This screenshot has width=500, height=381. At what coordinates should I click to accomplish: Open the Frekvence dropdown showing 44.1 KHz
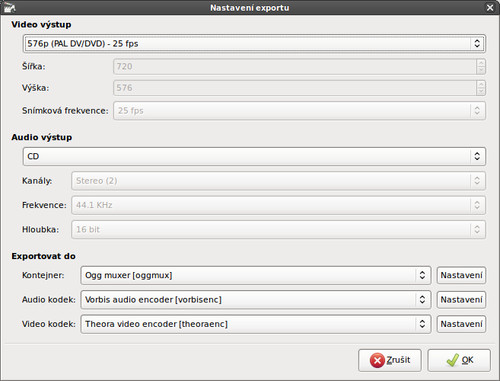point(278,205)
